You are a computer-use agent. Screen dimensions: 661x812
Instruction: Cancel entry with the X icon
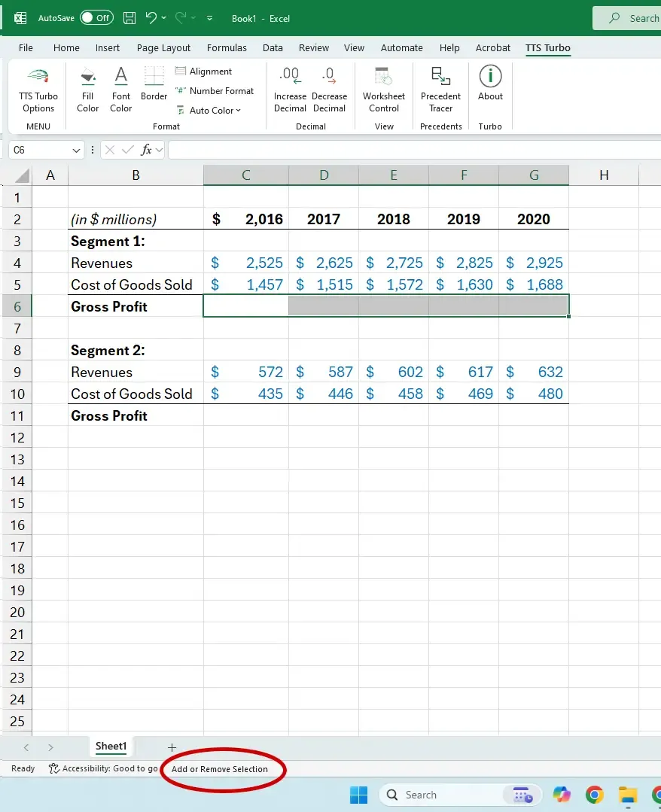point(109,151)
